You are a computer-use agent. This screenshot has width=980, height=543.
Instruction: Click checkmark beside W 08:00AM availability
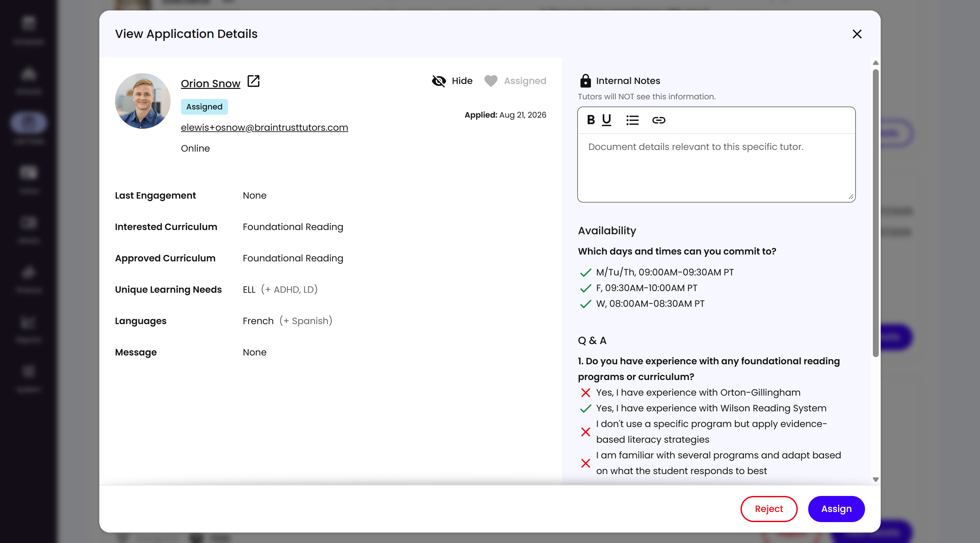585,304
